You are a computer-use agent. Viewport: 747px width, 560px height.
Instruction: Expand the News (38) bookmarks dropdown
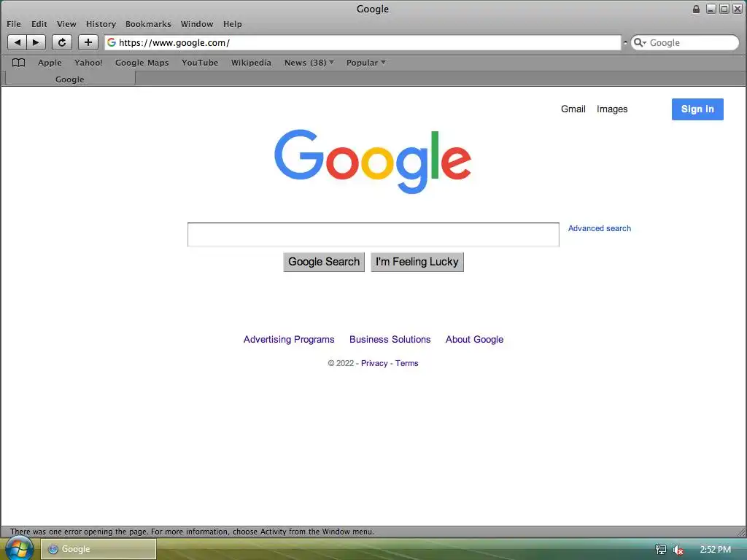pos(309,63)
